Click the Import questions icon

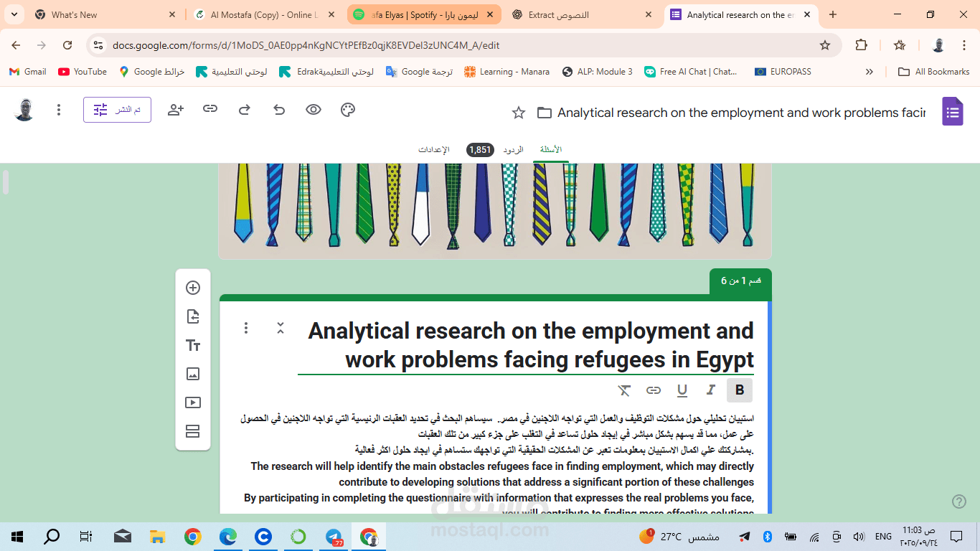(x=193, y=316)
